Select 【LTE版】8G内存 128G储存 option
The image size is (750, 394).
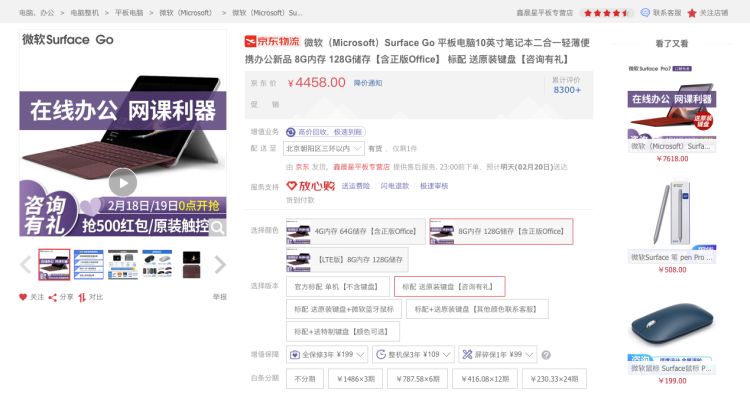coord(347,260)
